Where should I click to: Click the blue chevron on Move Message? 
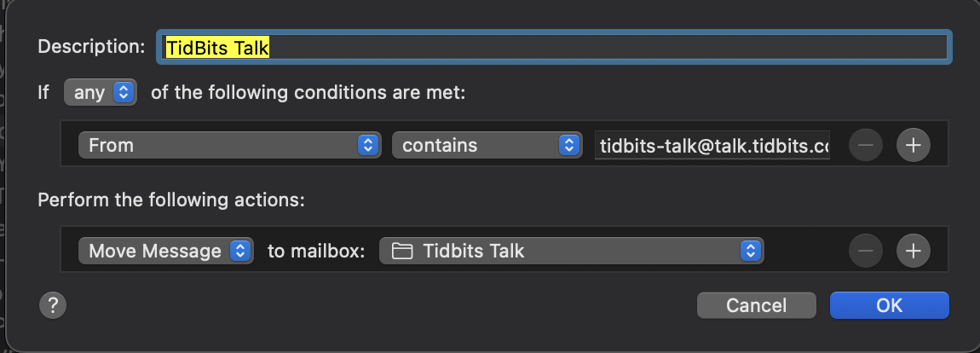coord(240,251)
